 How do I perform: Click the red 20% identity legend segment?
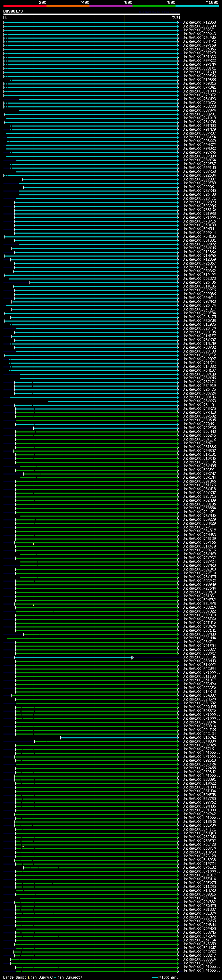(25, 6)
